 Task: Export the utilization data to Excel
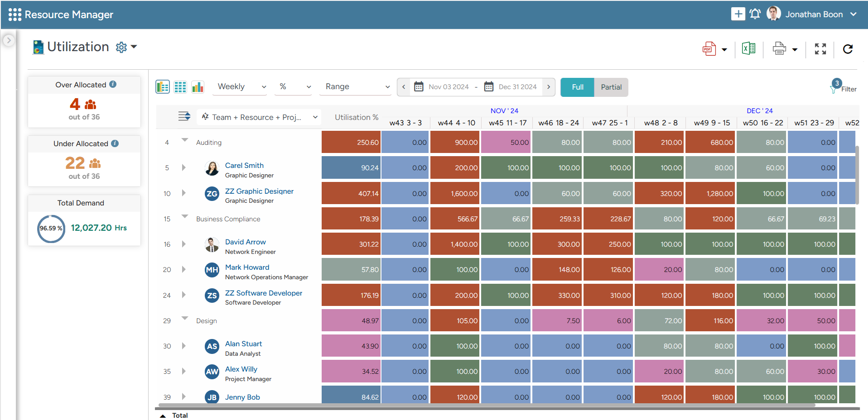coord(748,48)
